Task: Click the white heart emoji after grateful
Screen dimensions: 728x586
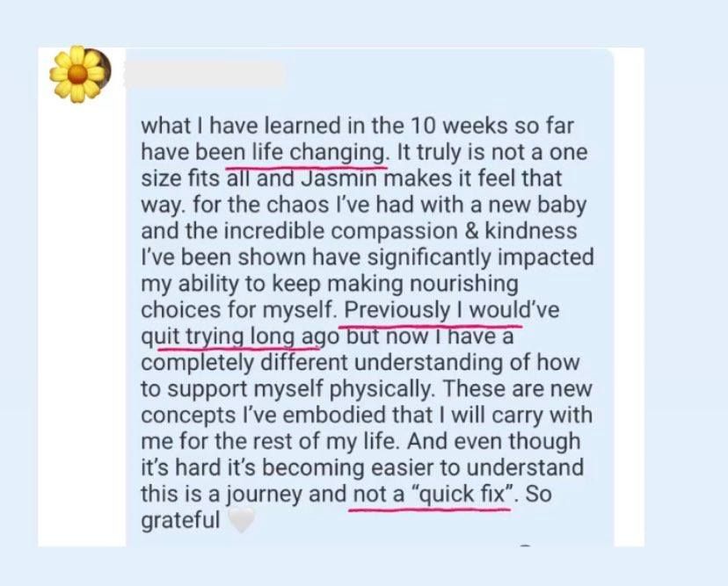Action: pos(242,520)
